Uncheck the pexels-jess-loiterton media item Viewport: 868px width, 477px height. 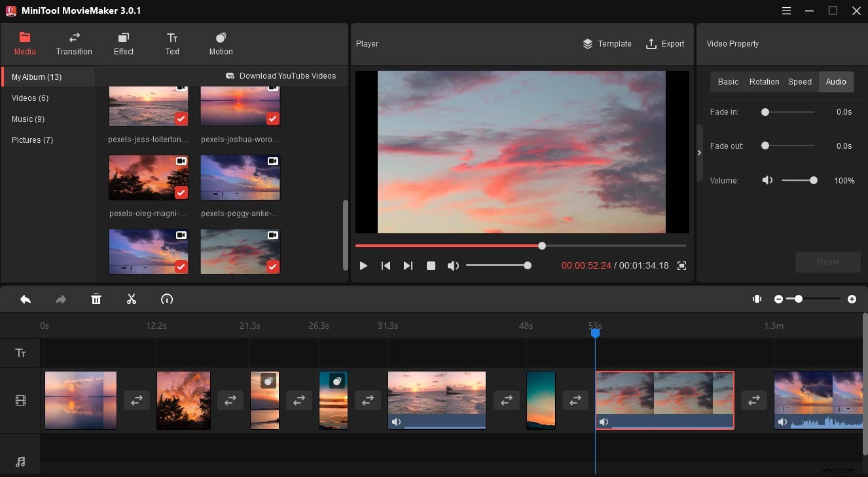click(x=181, y=119)
